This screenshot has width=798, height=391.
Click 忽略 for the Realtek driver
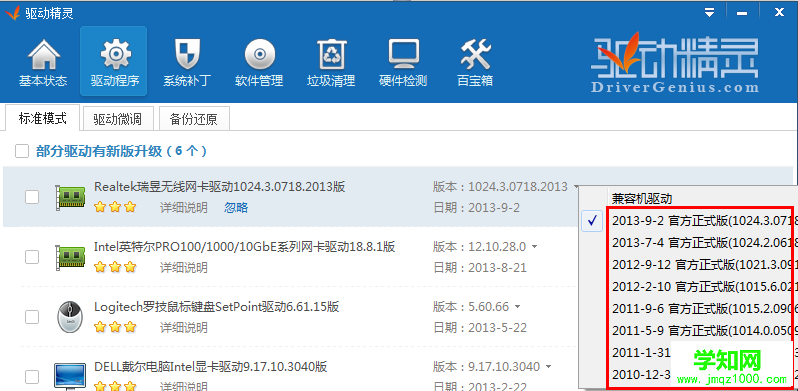(236, 208)
